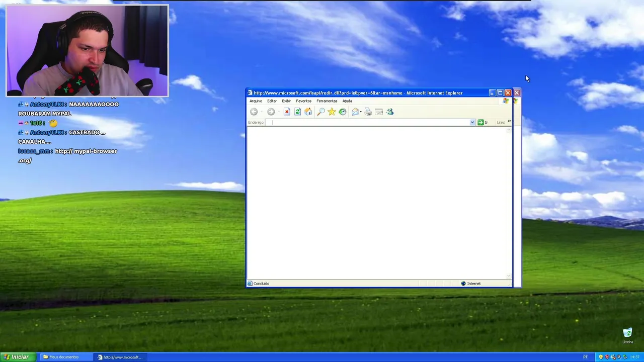Click the mypal-browser.org link in chat
This screenshot has height=362, width=644.
[x=67, y=155]
